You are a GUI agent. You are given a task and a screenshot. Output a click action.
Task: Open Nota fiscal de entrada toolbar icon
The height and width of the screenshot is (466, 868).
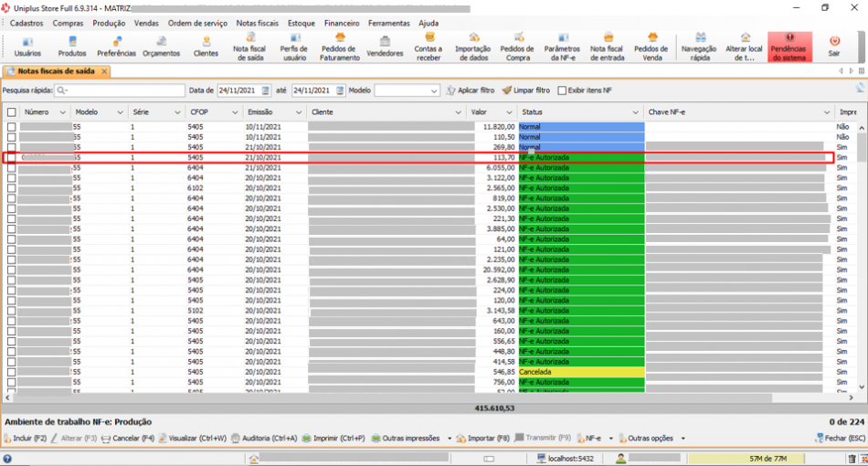(x=608, y=47)
